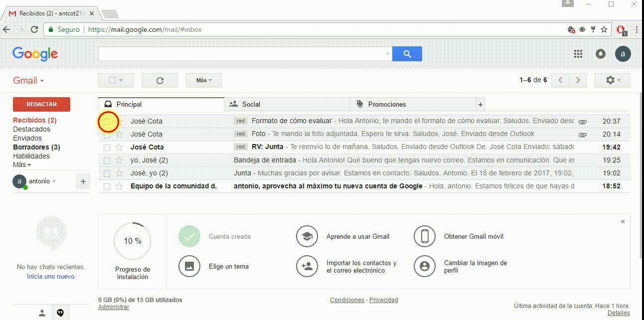Add inbox tab with the plus tab
Viewport: 644px width, 320px height.
(481, 104)
